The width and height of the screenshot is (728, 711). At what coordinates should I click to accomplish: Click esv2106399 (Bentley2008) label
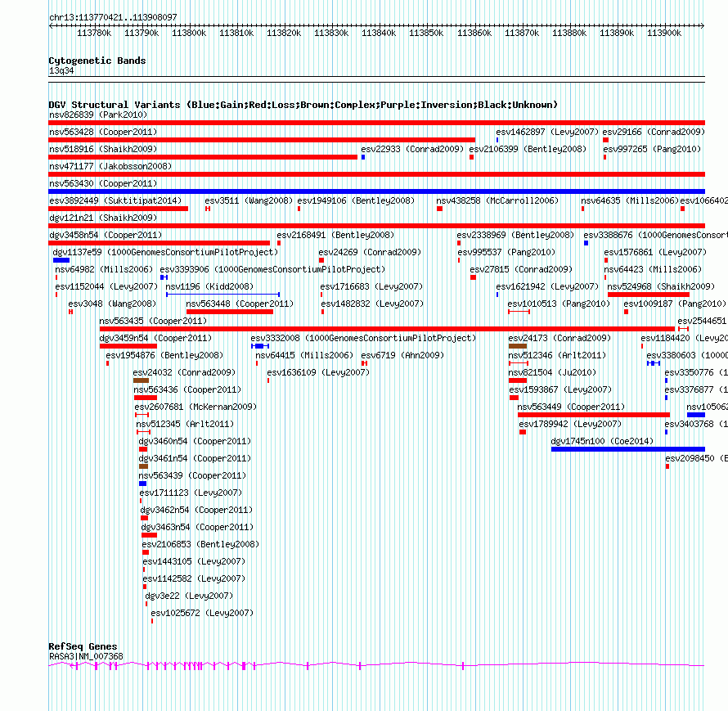coord(528,149)
